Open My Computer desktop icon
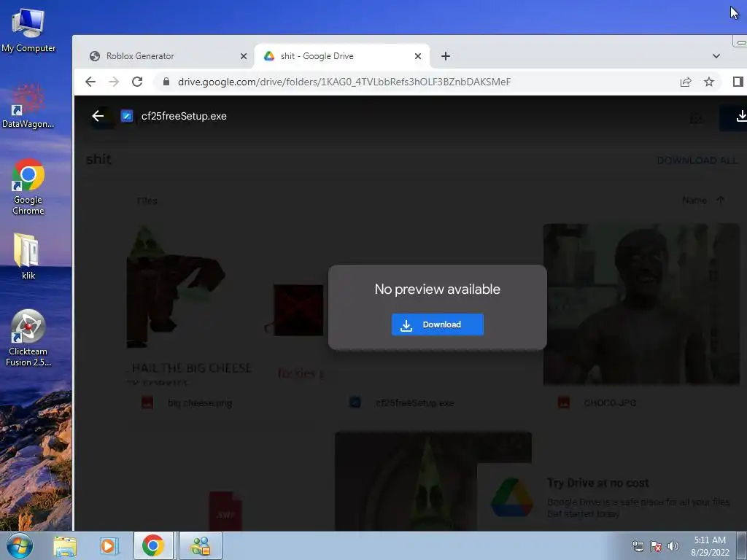This screenshot has height=560, width=747. 28,31
